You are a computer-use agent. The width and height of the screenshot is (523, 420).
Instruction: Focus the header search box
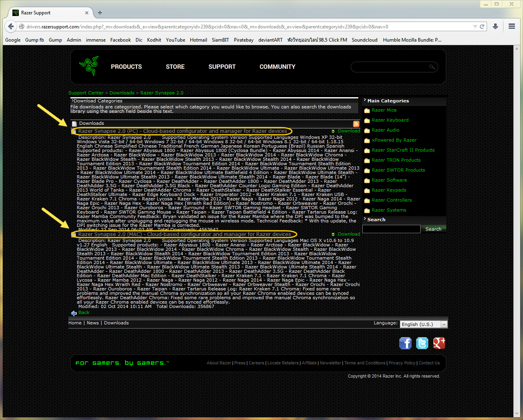394,67
